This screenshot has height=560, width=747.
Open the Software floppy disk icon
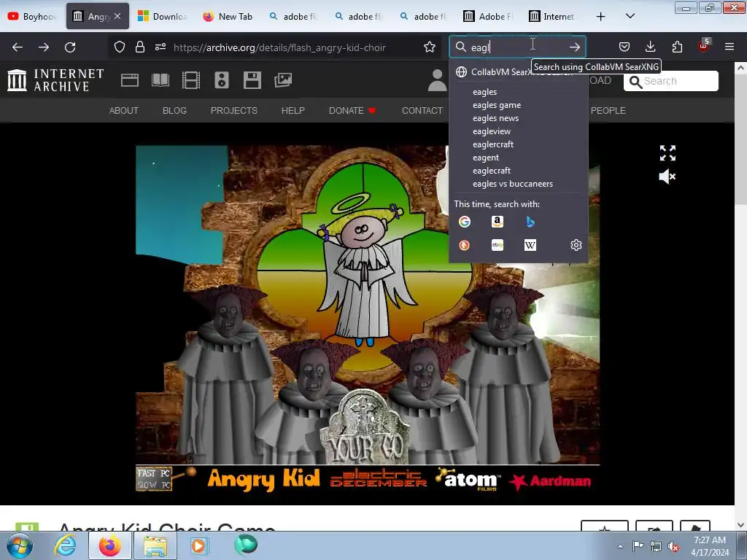[252, 80]
